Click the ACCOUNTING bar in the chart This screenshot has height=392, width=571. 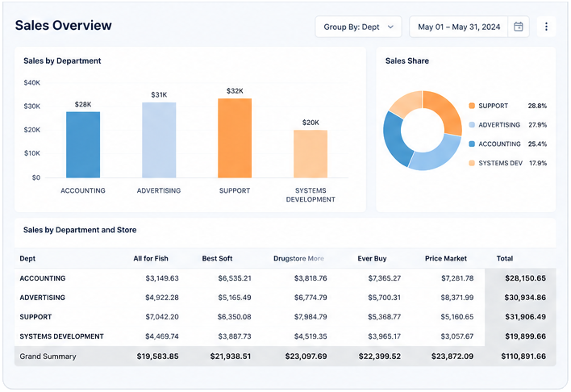[83, 144]
